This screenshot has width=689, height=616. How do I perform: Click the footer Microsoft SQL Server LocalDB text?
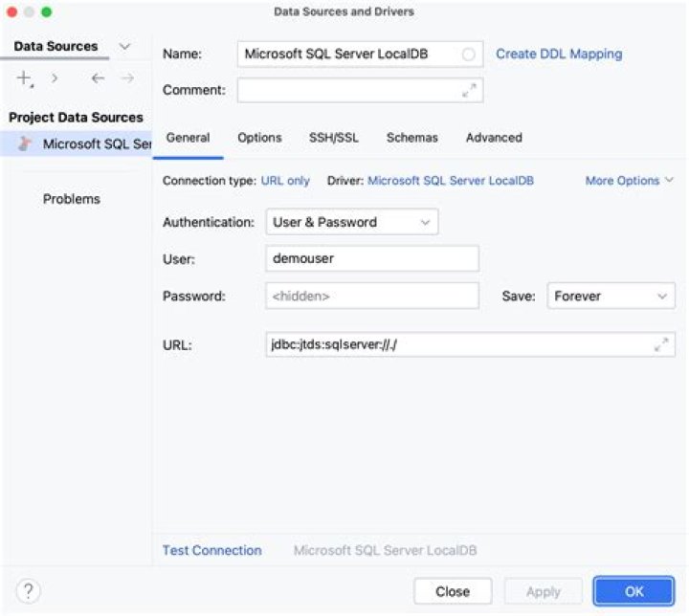(385, 550)
